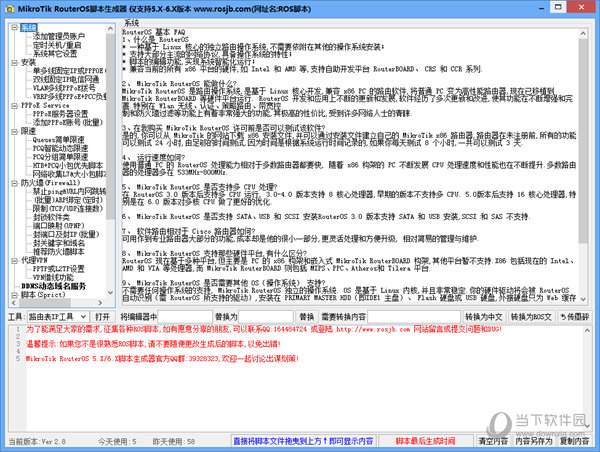600x452 pixels.
Task: Click the script editor scroll-up arrow
Action: click(x=588, y=330)
